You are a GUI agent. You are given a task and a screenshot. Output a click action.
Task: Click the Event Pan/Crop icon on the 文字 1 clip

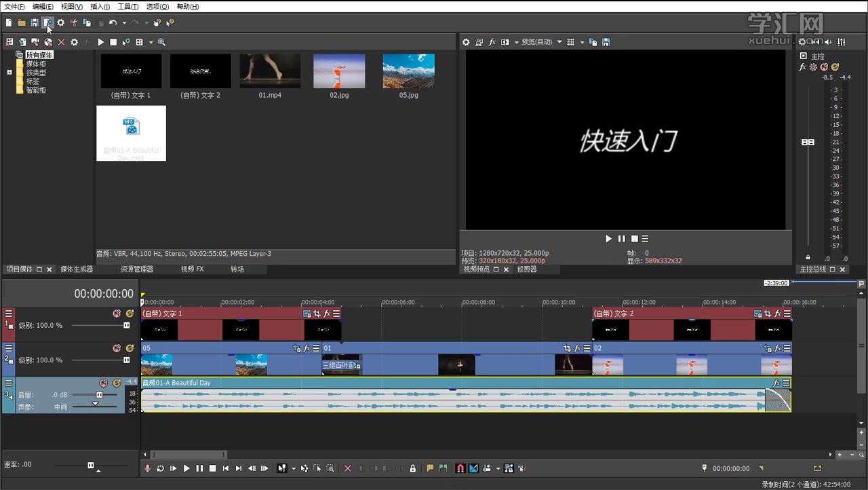[x=317, y=314]
